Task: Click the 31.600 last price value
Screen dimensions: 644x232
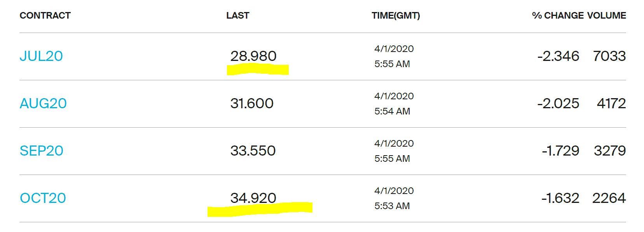Action: tap(252, 104)
